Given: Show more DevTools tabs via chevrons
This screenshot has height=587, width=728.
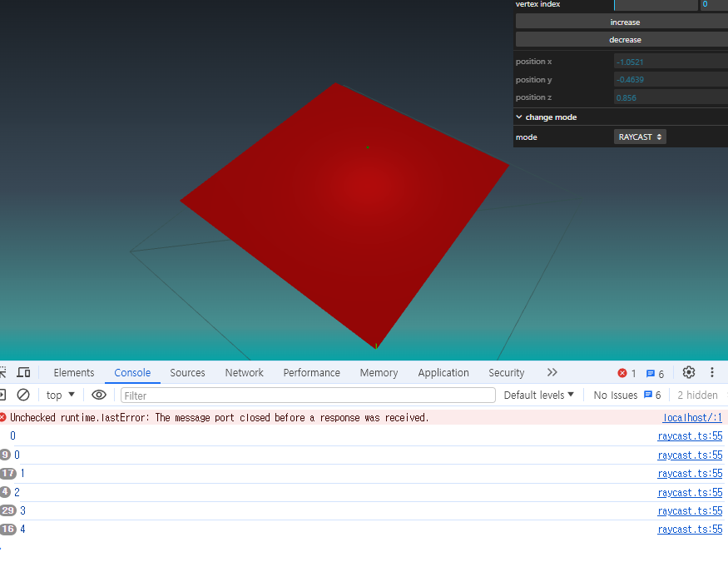Looking at the screenshot, I should click(552, 372).
